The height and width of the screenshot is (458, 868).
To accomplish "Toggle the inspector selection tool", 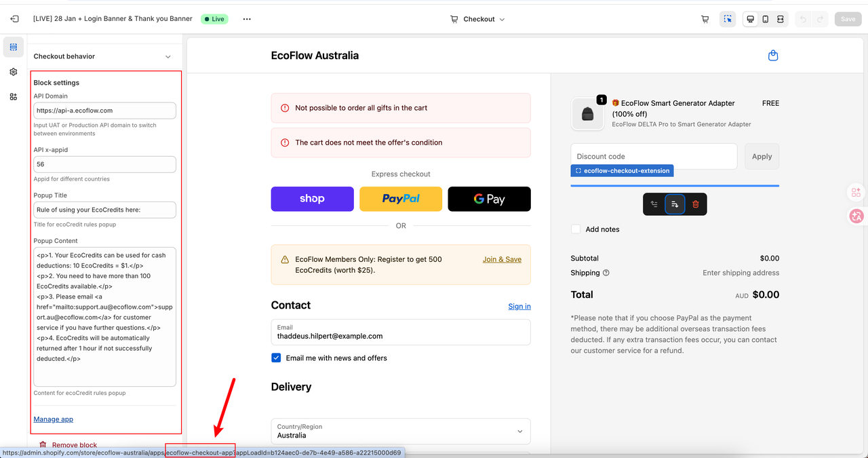I will (728, 19).
